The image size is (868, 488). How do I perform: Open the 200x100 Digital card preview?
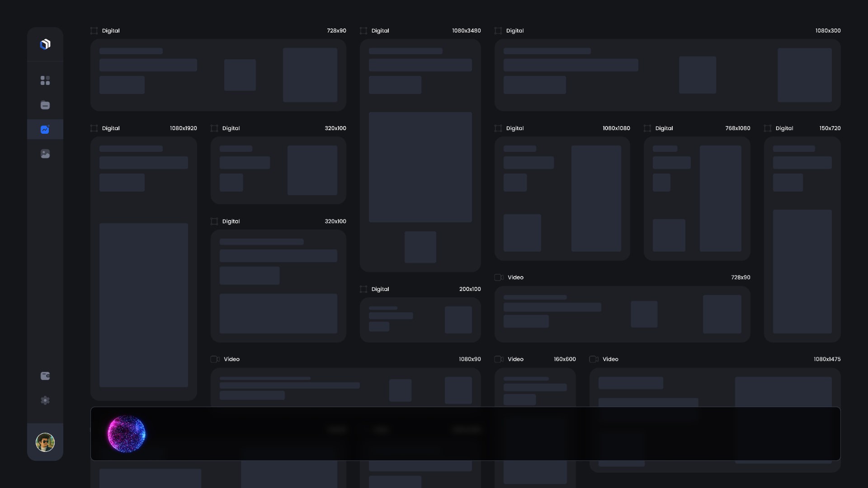(420, 320)
